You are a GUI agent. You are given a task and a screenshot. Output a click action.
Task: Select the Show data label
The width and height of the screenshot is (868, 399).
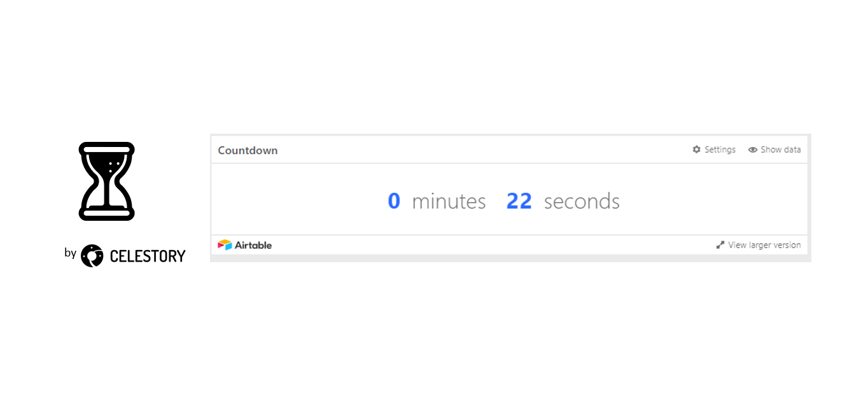click(781, 150)
